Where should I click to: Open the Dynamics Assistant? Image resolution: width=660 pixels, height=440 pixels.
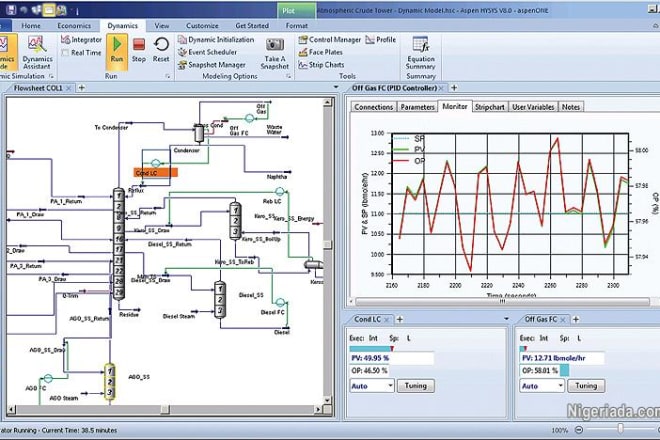tap(37, 50)
